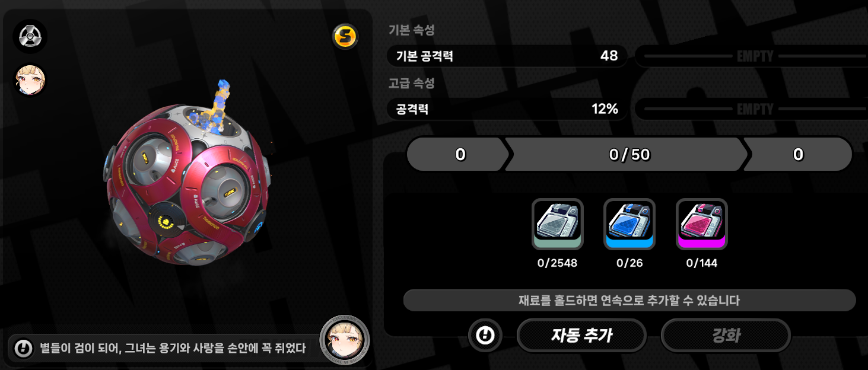Click the second EMPTY stat slot

752,109
